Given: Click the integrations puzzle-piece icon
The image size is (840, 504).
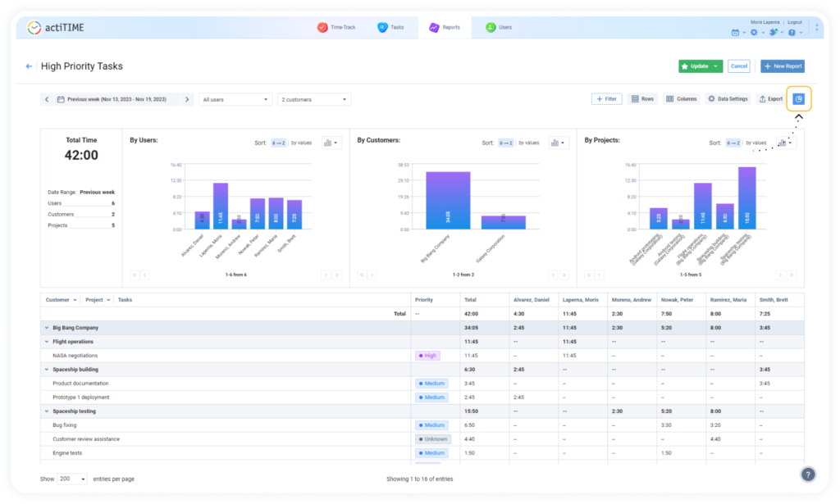Looking at the screenshot, I should tap(773, 30).
